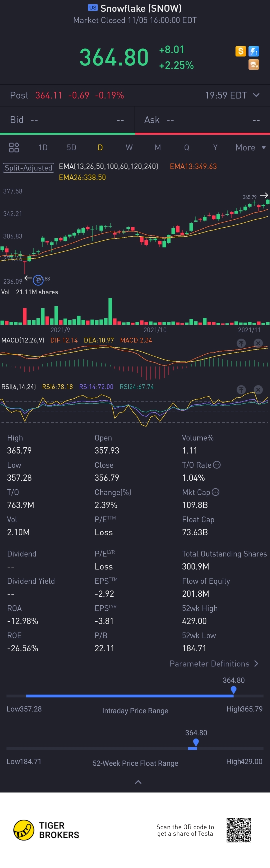Tap the circled E earnings marker on chart
The image size is (270, 868).
38,280
